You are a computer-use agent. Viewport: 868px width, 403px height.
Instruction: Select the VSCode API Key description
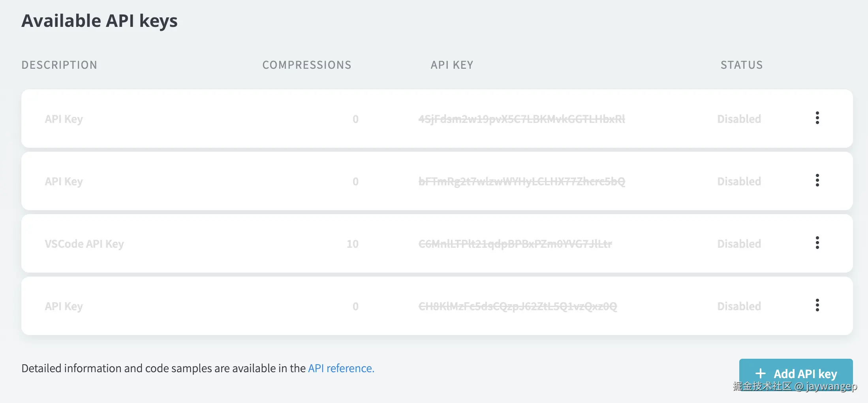tap(84, 244)
